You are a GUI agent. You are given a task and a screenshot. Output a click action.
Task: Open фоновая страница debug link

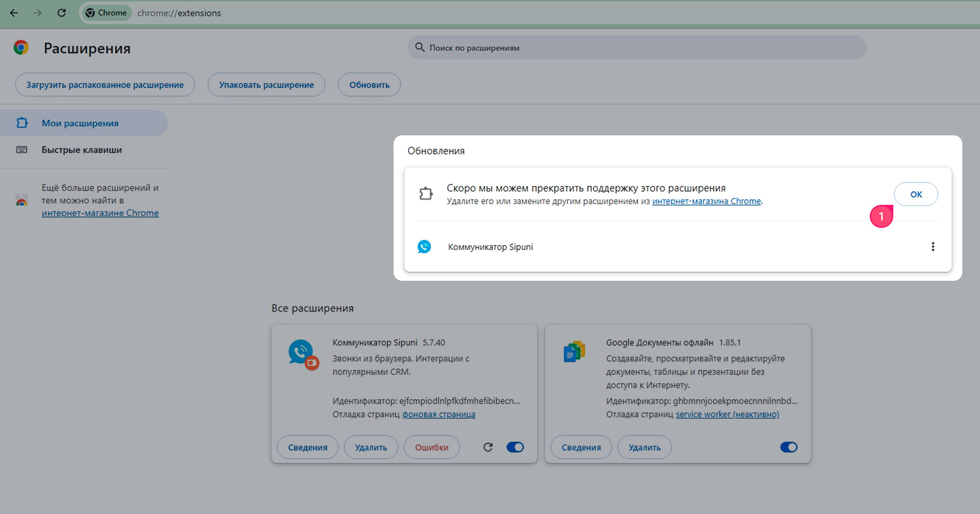(x=439, y=415)
